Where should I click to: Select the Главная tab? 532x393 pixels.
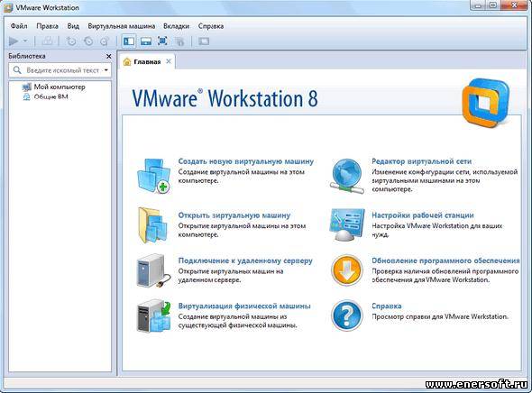click(x=147, y=61)
